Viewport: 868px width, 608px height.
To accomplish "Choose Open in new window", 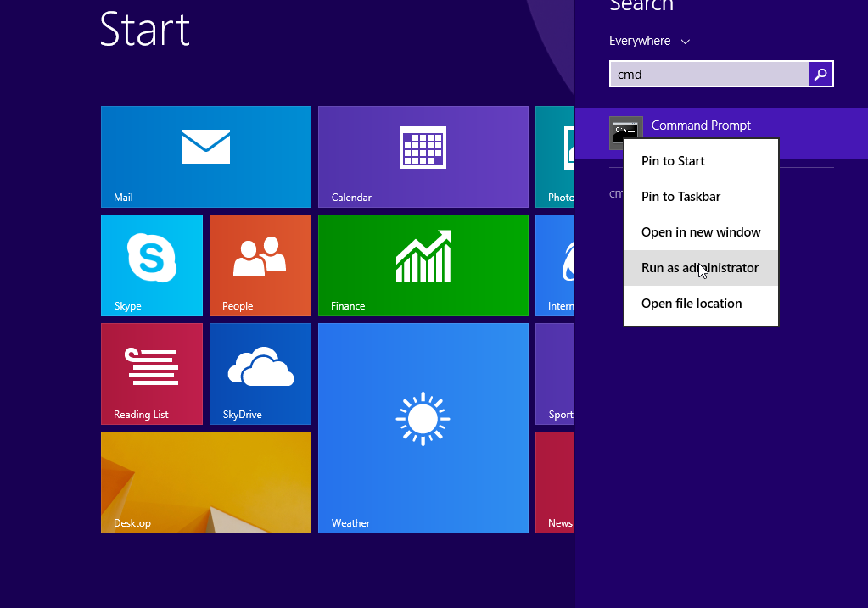I will 701,232.
